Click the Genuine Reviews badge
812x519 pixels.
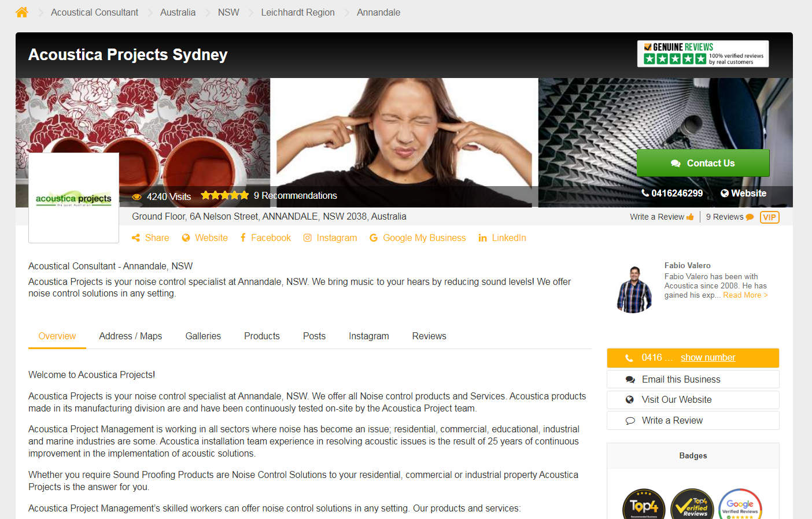pos(703,54)
